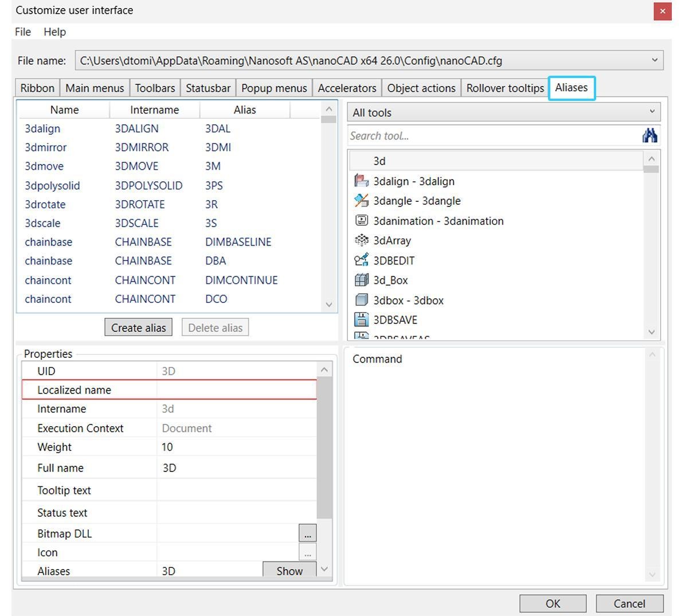Click the OK button
681x616 pixels.
[553, 603]
